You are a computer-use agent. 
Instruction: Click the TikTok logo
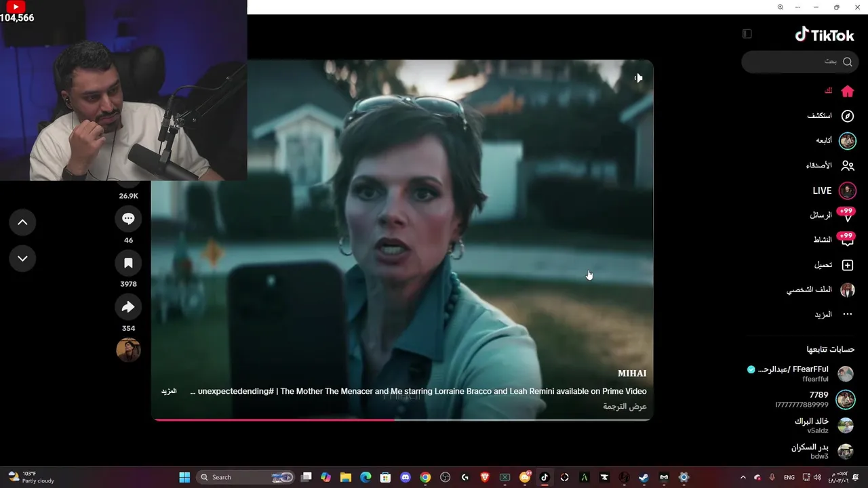click(825, 35)
